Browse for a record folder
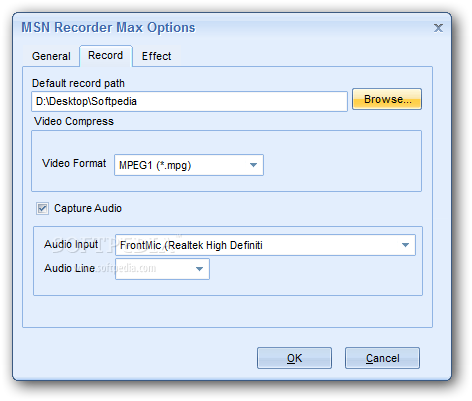 pyautogui.click(x=387, y=99)
